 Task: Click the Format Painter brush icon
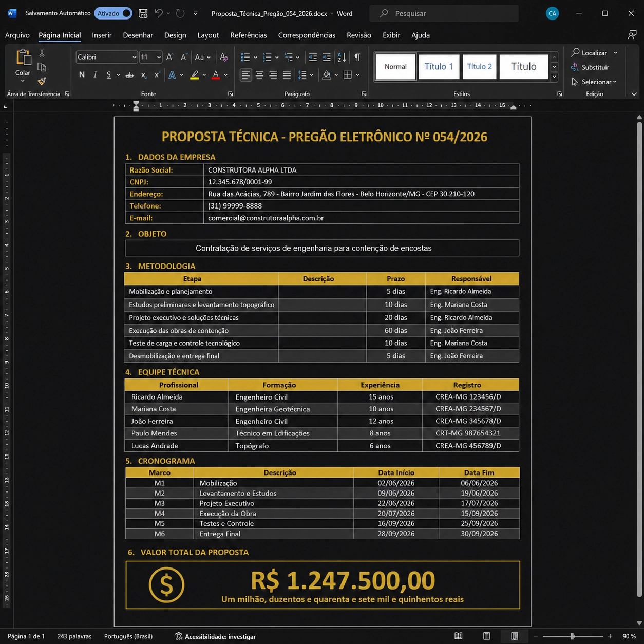[x=42, y=81]
